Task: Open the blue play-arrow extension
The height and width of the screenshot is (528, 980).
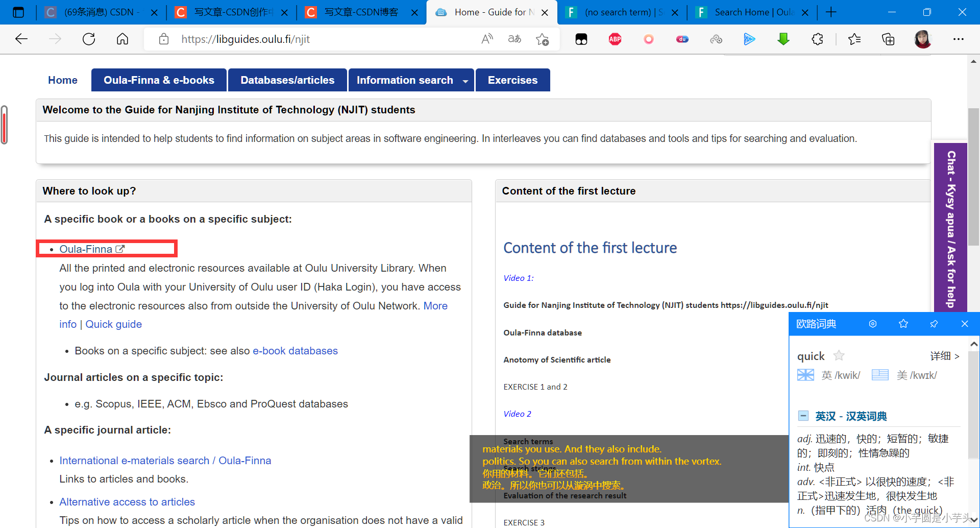Action: tap(749, 39)
